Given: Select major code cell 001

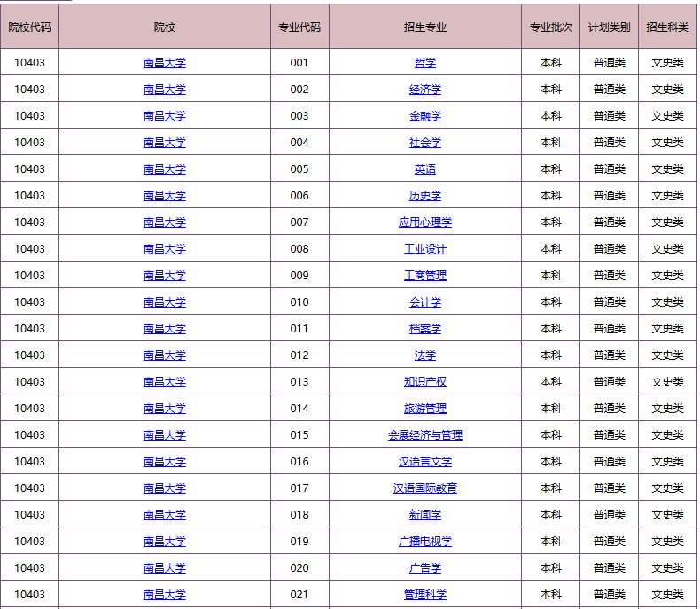Looking at the screenshot, I should pos(299,63).
